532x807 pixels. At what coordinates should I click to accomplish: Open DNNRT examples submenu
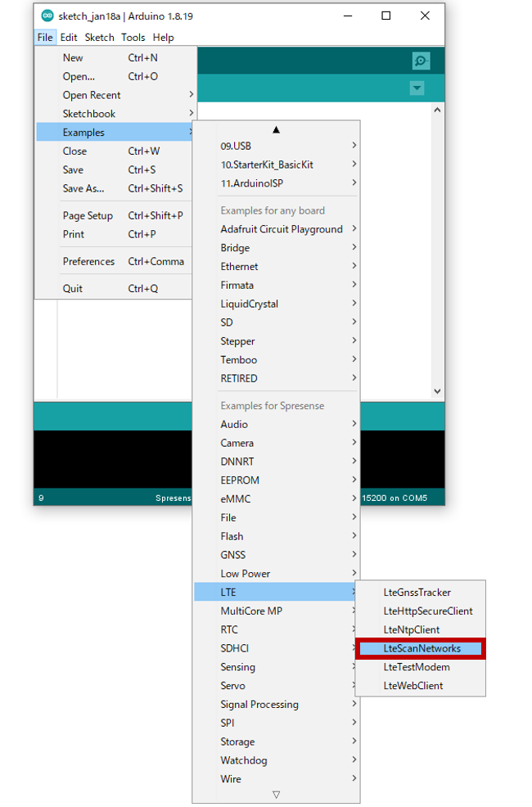click(277, 462)
